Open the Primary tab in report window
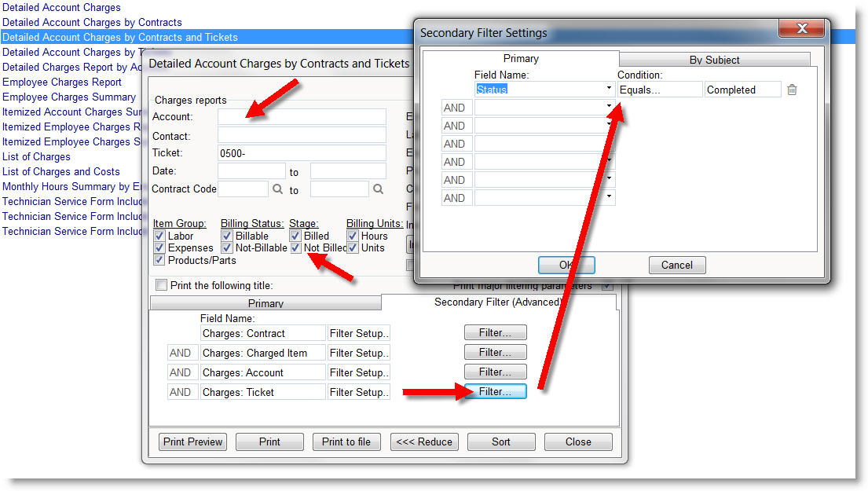868x491 pixels. (x=266, y=303)
